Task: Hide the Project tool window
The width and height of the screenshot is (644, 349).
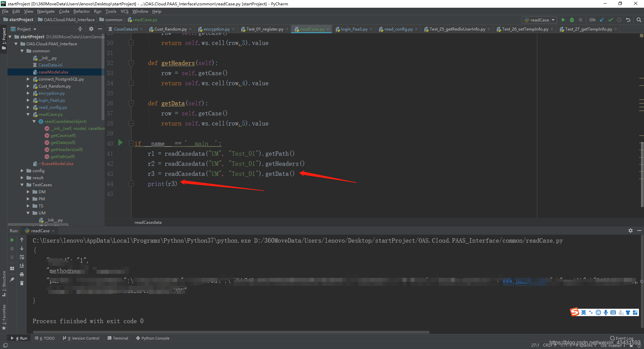Action: pyautogui.click(x=100, y=29)
